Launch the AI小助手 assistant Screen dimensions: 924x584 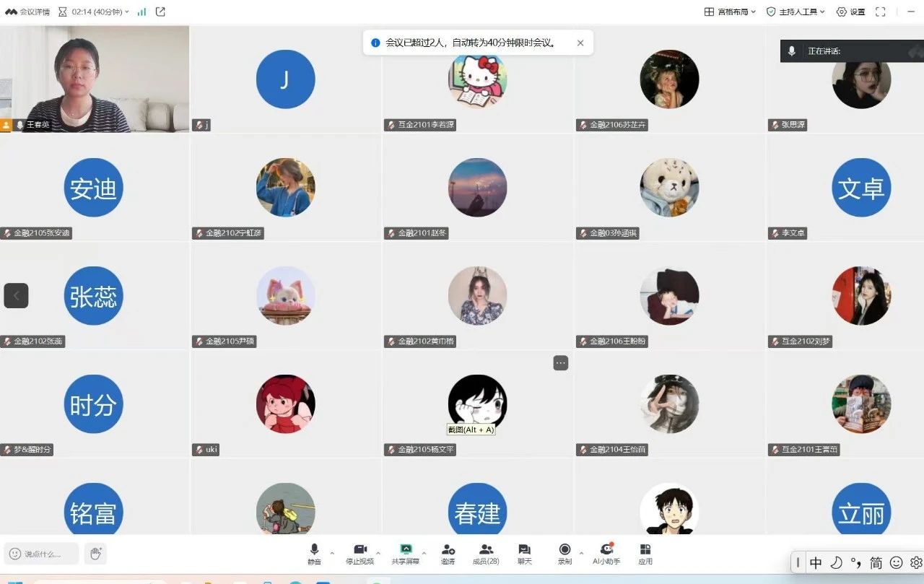coord(606,553)
